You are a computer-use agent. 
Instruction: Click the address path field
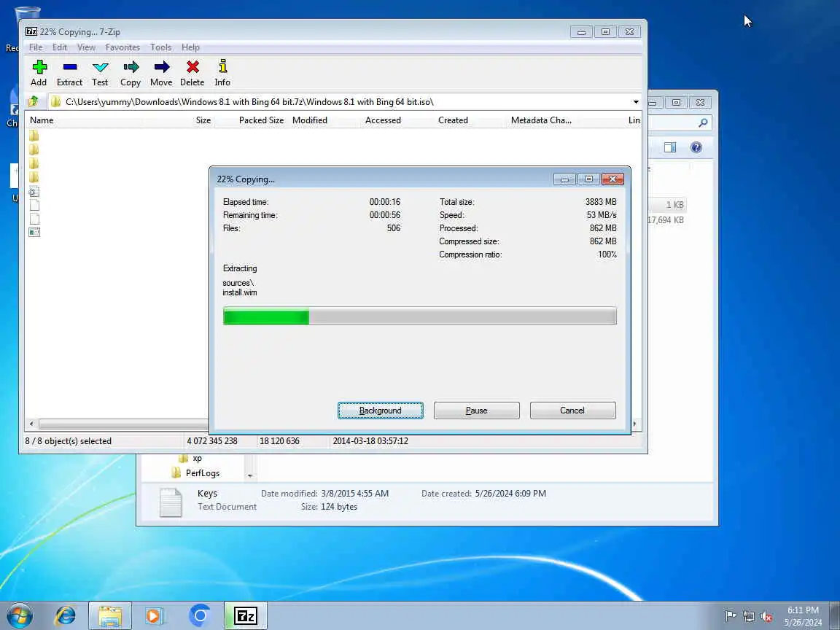[343, 102]
